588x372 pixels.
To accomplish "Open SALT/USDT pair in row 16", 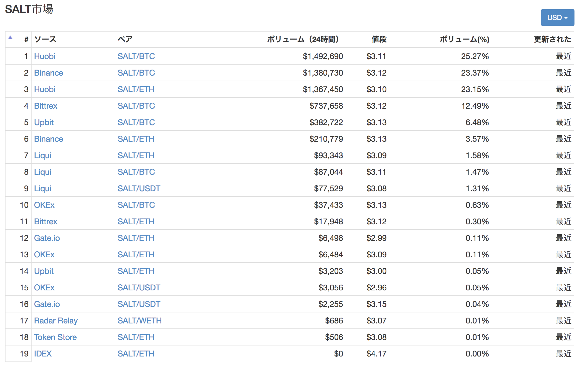I will (139, 304).
